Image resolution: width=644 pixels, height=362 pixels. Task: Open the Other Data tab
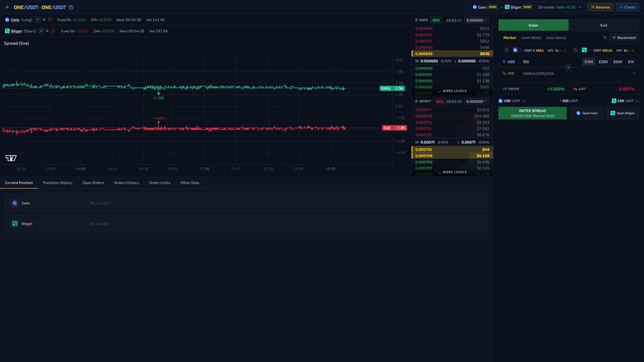coord(190,183)
